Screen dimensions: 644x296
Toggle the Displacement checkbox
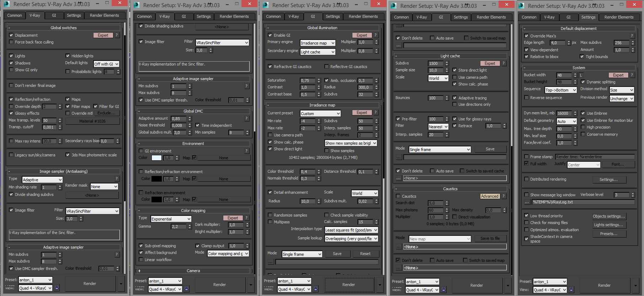click(x=11, y=35)
